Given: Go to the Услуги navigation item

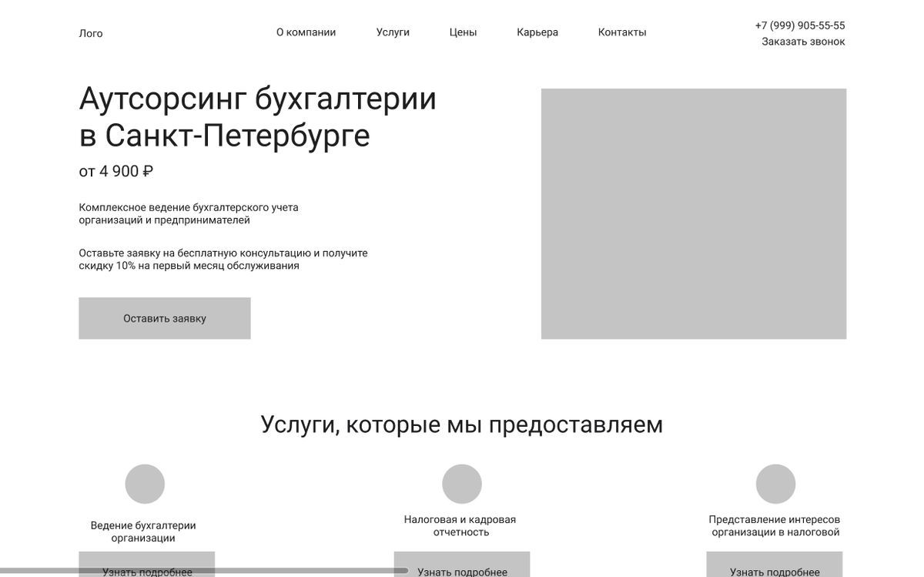Looking at the screenshot, I should click(x=393, y=32).
